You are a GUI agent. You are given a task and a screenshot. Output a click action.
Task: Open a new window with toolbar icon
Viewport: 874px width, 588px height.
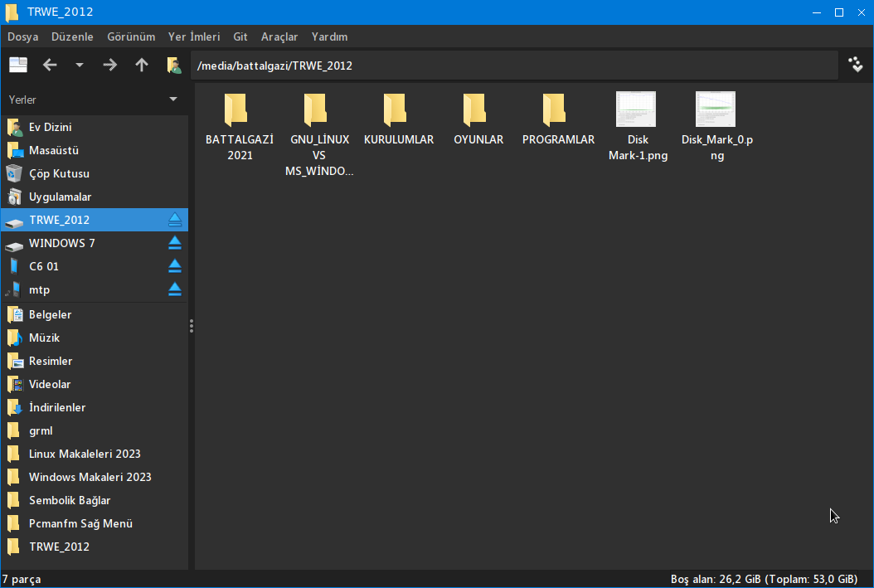pos(18,66)
